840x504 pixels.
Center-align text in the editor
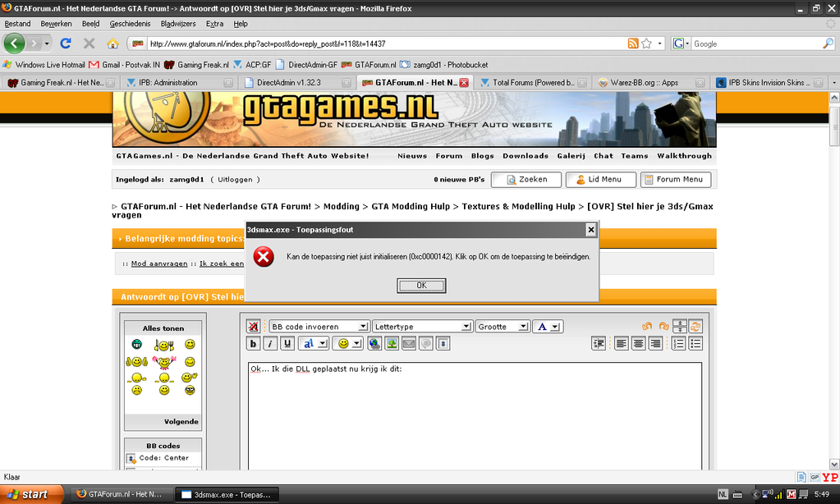click(638, 343)
